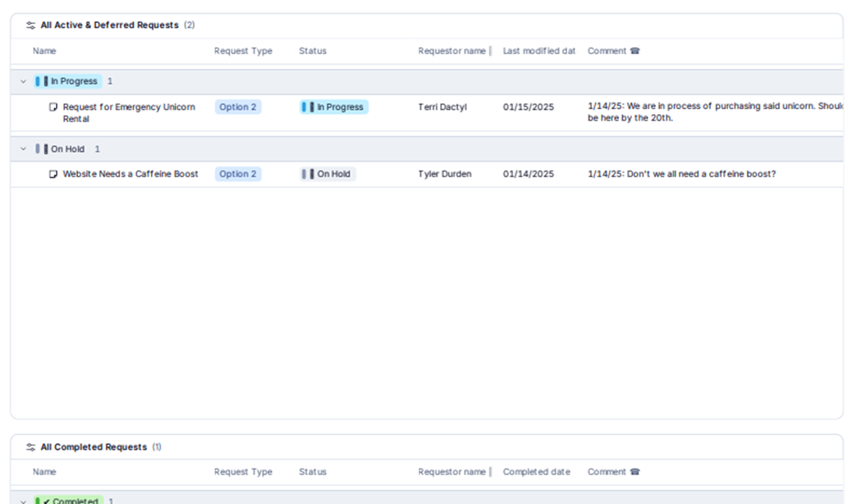This screenshot has height=504, width=852.
Task: Click Status header in All Completed Requests
Action: [313, 472]
